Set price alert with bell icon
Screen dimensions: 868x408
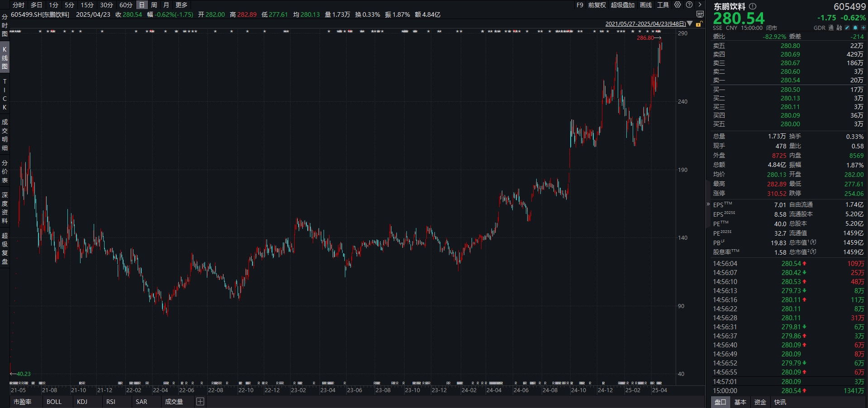point(855,28)
